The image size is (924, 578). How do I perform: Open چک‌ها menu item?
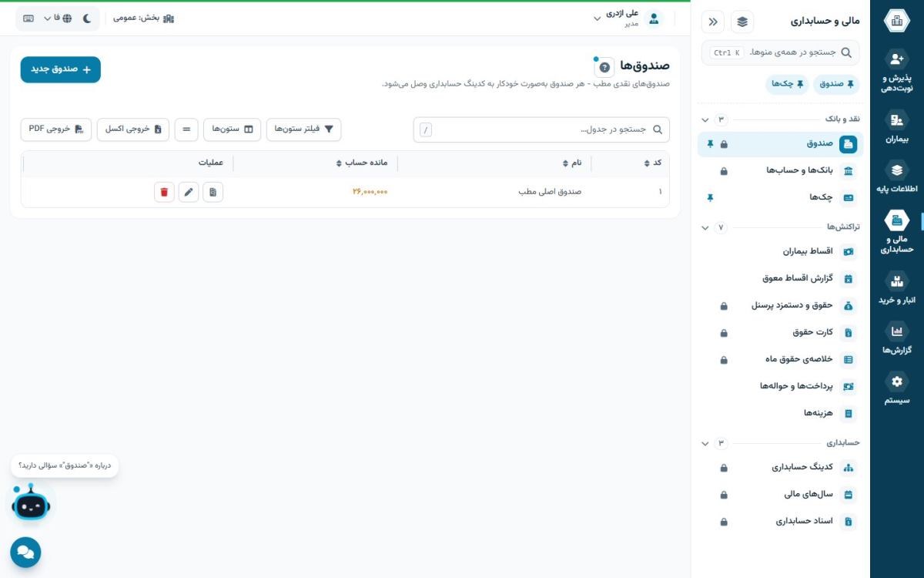coord(781,198)
